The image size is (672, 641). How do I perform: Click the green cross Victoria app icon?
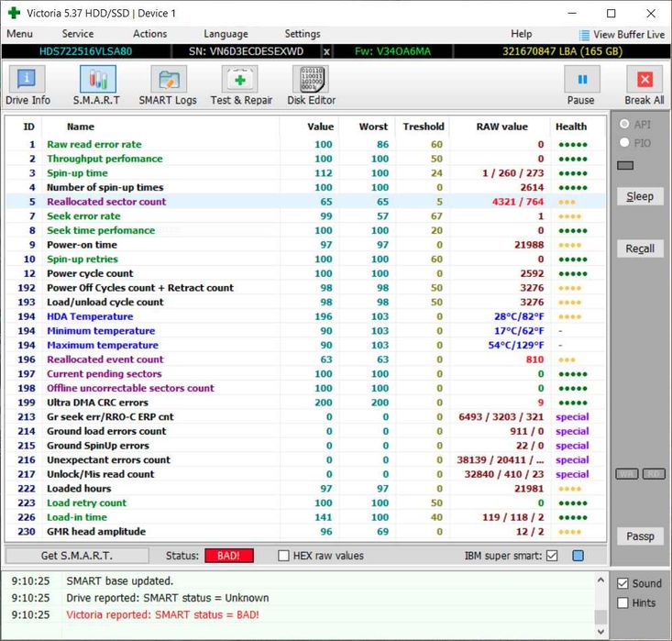pyautogui.click(x=14, y=13)
